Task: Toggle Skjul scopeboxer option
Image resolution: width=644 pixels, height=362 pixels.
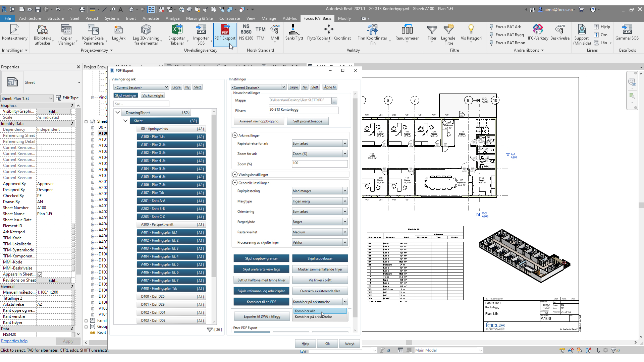Action: point(320,258)
